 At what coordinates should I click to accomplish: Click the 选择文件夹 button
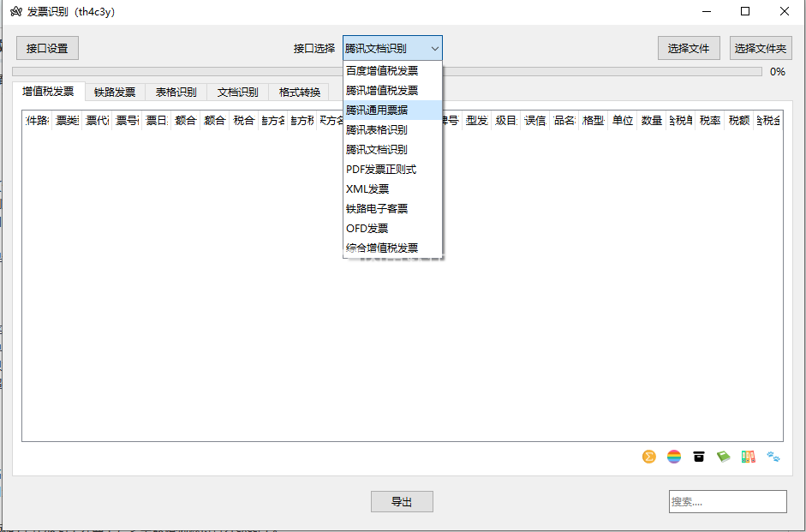761,48
